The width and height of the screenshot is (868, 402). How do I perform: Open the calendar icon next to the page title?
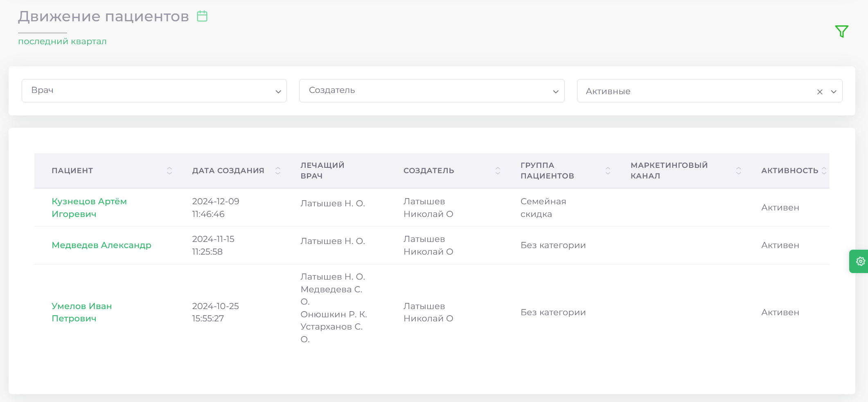(x=202, y=16)
